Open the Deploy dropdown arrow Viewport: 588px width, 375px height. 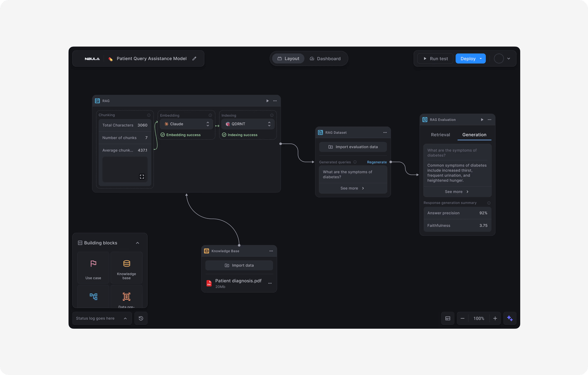480,59
